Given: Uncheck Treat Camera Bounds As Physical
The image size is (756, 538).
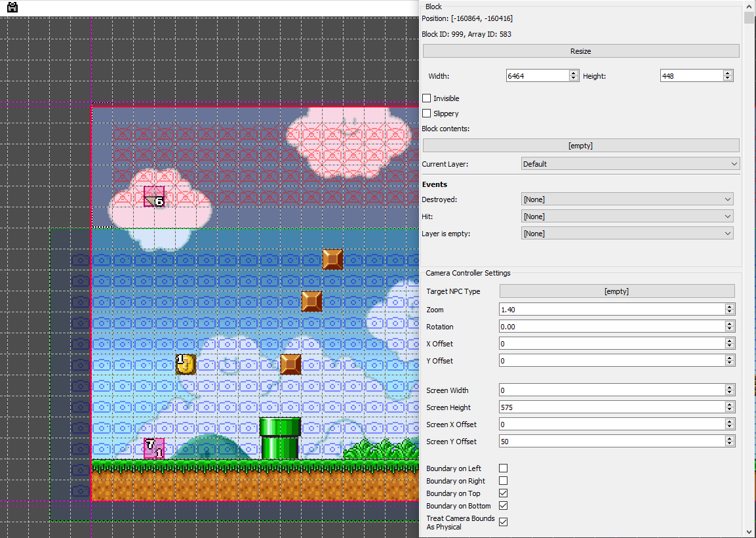Looking at the screenshot, I should click(x=504, y=522).
